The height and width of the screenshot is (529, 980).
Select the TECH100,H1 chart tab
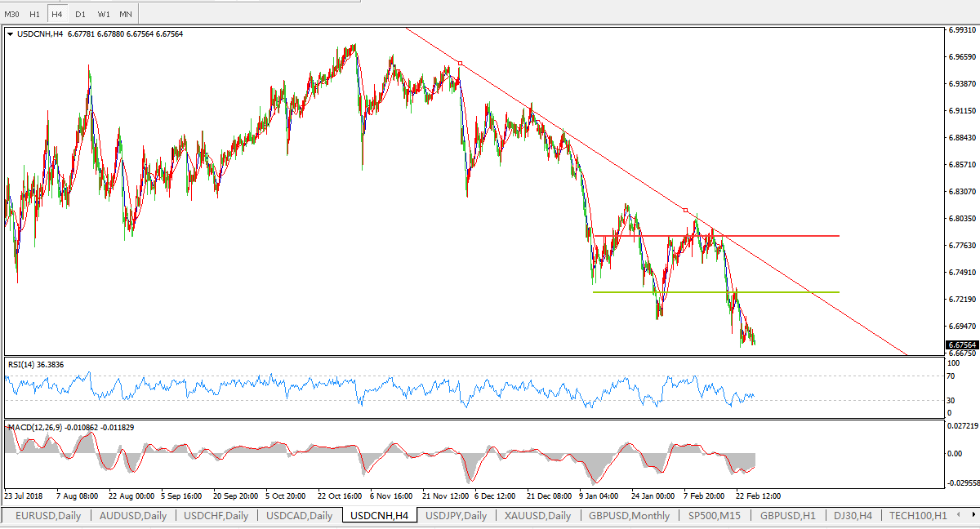coord(918,515)
